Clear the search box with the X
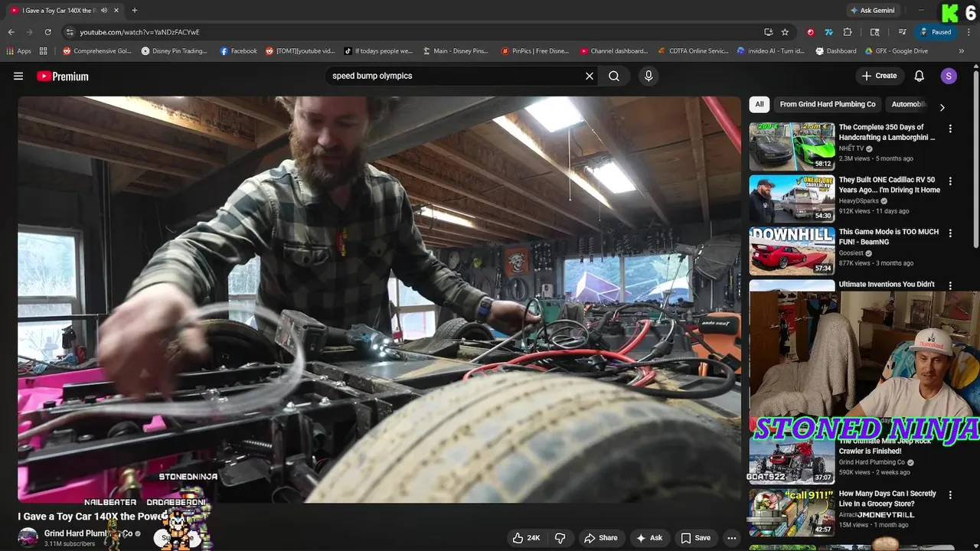This screenshot has height=551, width=980. point(590,76)
